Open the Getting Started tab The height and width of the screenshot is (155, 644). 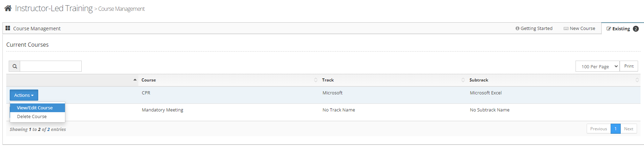coord(534,29)
